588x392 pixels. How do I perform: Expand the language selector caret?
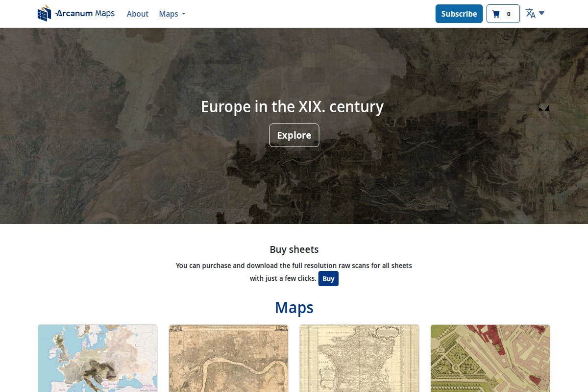(x=540, y=14)
